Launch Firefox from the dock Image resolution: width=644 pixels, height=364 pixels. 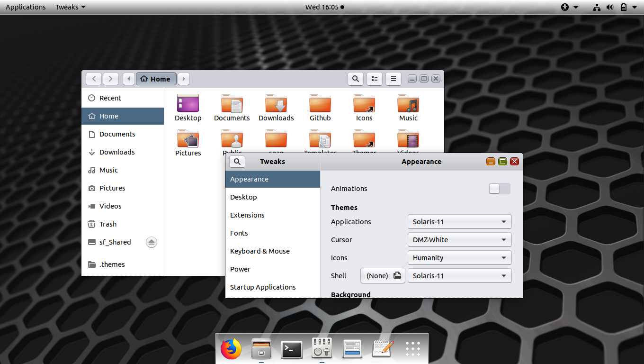(x=231, y=348)
